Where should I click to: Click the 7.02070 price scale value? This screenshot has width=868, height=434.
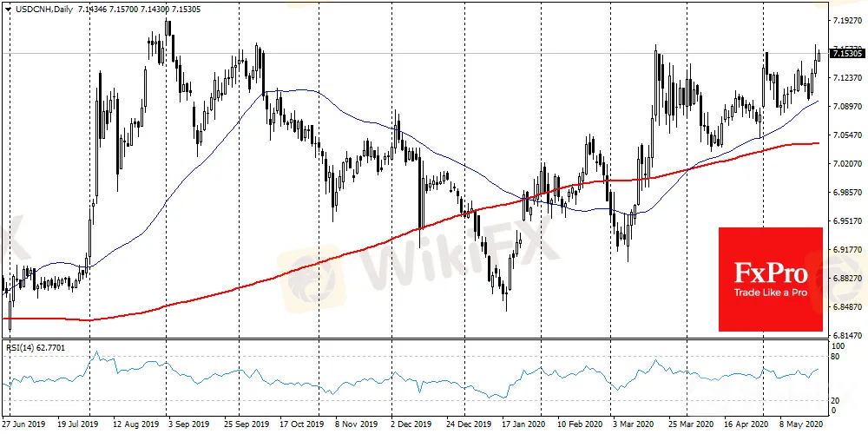pyautogui.click(x=846, y=164)
